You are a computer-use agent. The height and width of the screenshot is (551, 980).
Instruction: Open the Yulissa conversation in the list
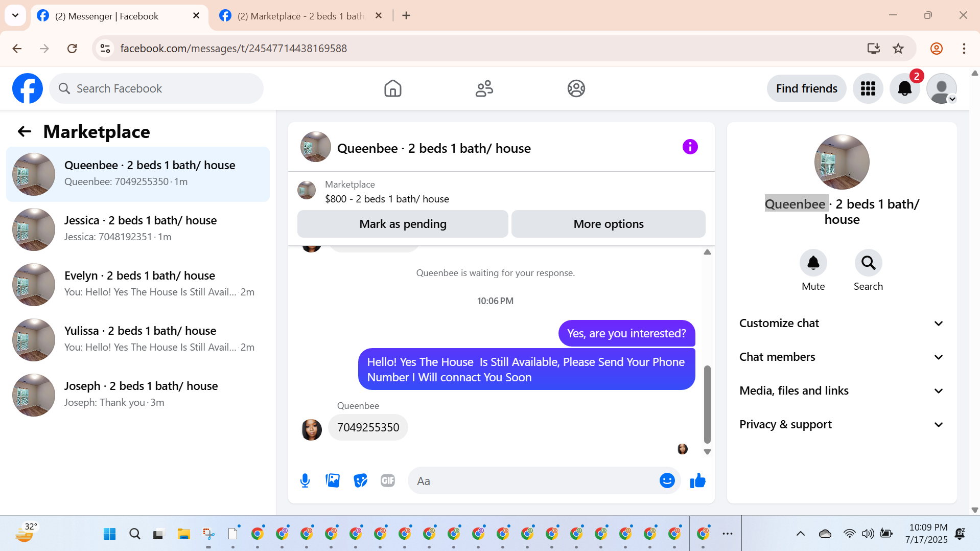coord(138,340)
